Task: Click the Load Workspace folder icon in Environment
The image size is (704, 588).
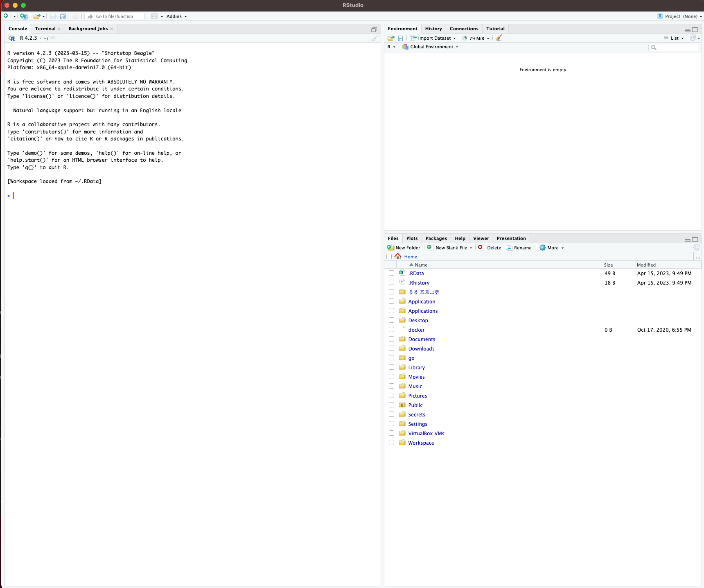Action: click(391, 38)
